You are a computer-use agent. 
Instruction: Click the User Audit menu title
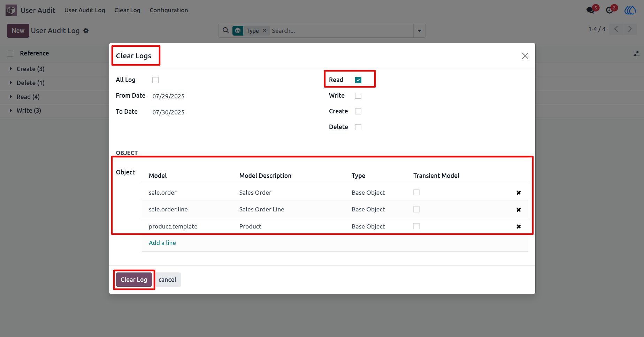(x=38, y=10)
